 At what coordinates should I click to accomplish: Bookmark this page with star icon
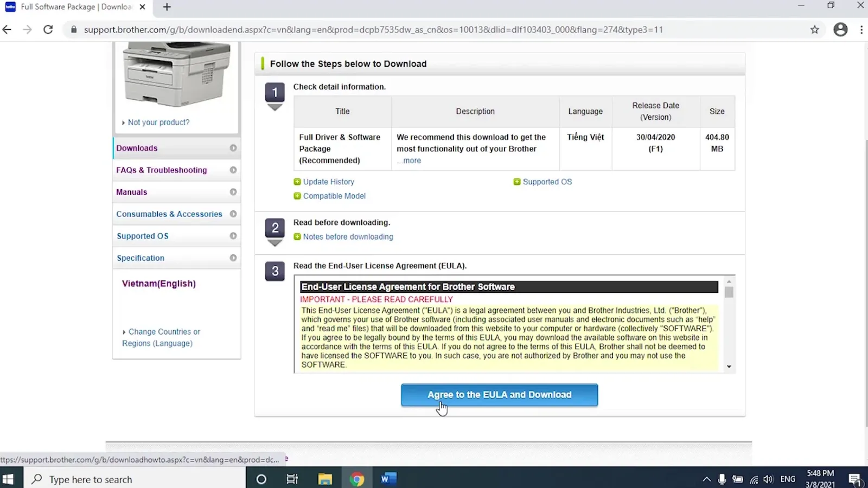click(x=814, y=30)
